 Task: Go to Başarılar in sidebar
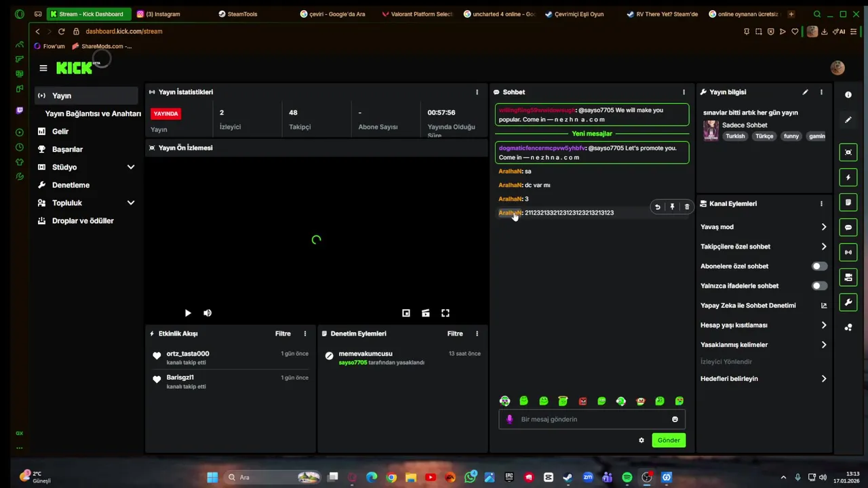(x=87, y=149)
